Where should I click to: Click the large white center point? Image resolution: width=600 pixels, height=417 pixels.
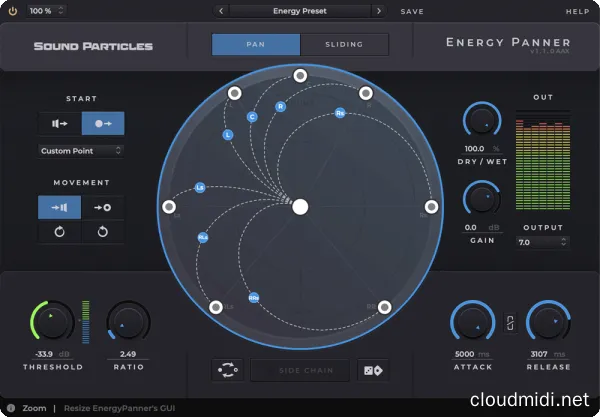click(300, 207)
